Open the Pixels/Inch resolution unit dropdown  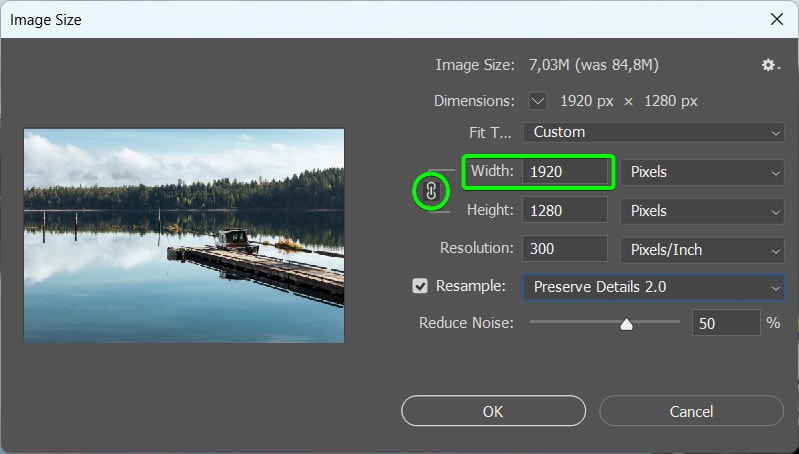click(702, 250)
